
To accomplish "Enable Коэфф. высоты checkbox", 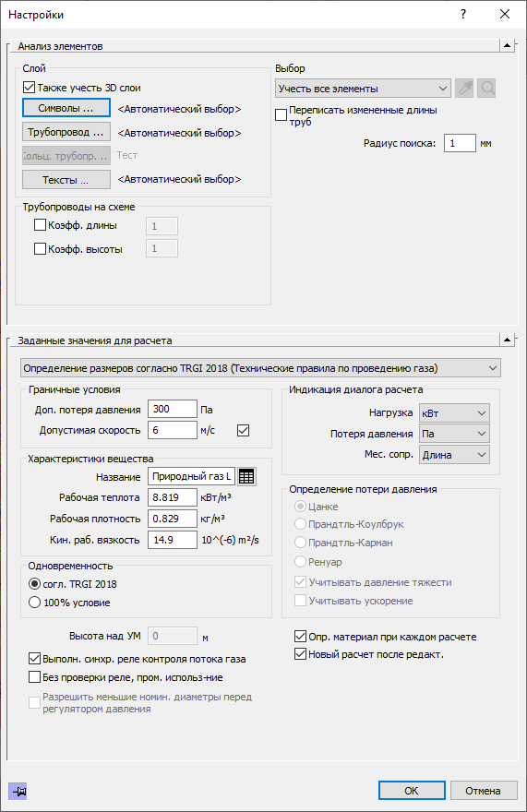I will click(x=40, y=249).
